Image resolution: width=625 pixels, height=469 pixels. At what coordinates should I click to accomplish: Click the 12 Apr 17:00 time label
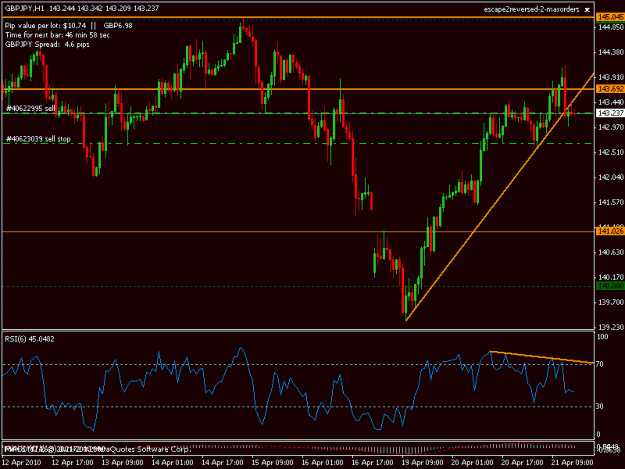coord(73,462)
